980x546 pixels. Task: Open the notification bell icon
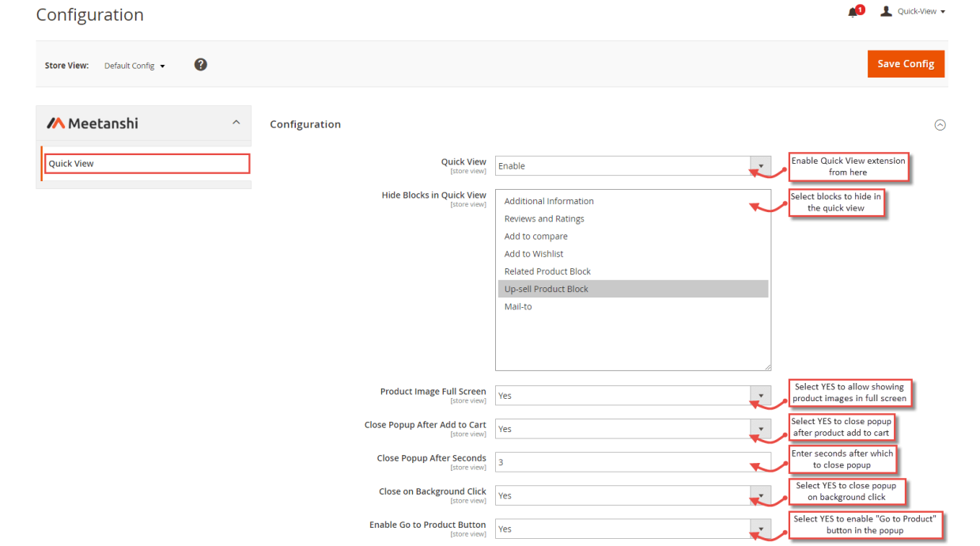(853, 11)
